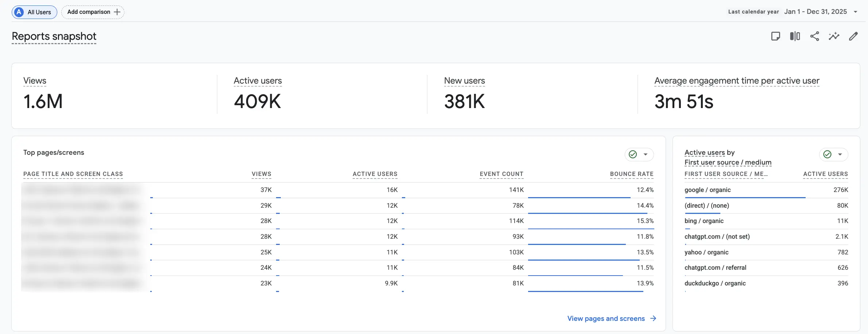Image resolution: width=868 pixels, height=334 pixels.
Task: Open the First user source / medium dimension selector
Action: [x=728, y=162]
